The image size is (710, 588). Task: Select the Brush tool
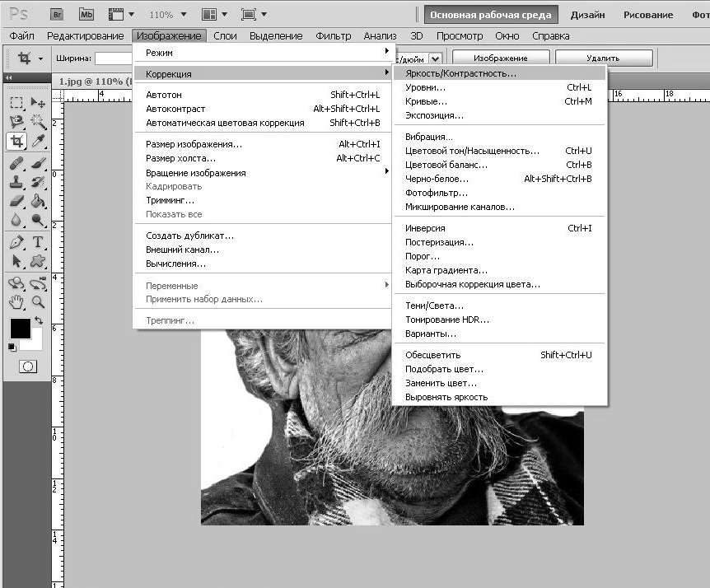click(x=38, y=162)
